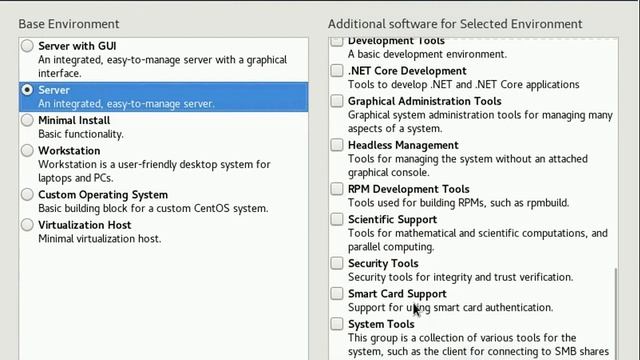Click 'Basic building block for a custom CentOS system.'
Screen dimensions: 640x360
(x=153, y=208)
